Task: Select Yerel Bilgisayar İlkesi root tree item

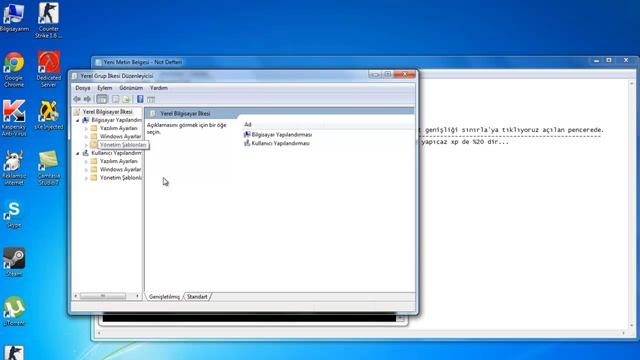Action: (107, 112)
